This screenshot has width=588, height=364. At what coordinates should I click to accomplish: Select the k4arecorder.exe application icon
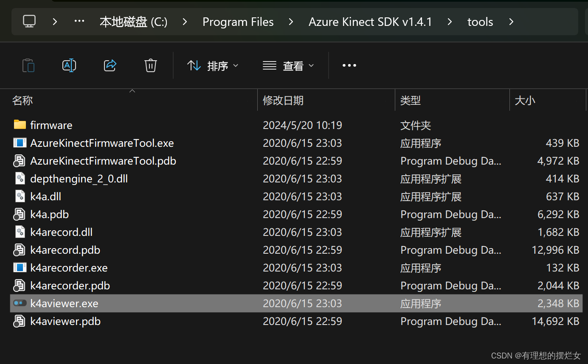click(20, 267)
